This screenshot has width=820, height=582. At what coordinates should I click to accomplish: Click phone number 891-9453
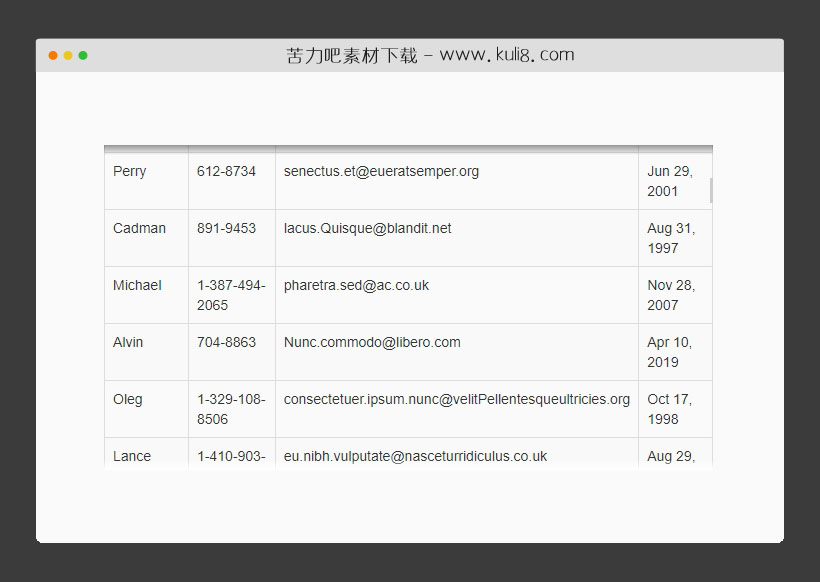point(226,228)
